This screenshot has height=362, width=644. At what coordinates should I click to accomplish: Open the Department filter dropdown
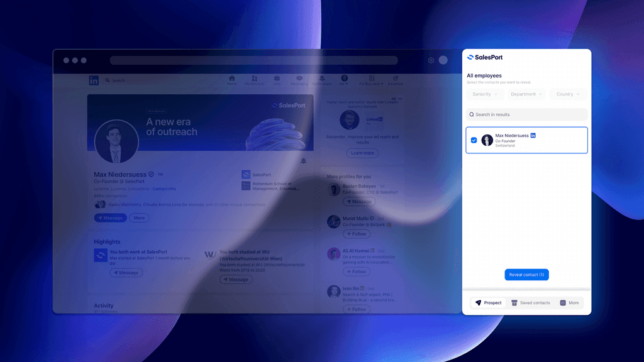526,94
